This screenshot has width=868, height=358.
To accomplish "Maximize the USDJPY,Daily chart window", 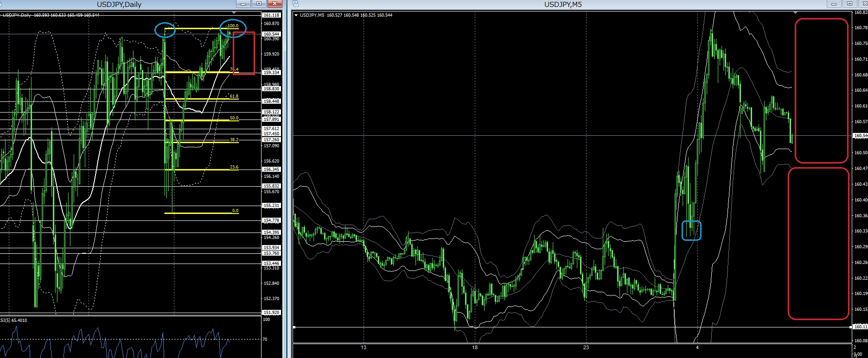I will (x=259, y=4).
